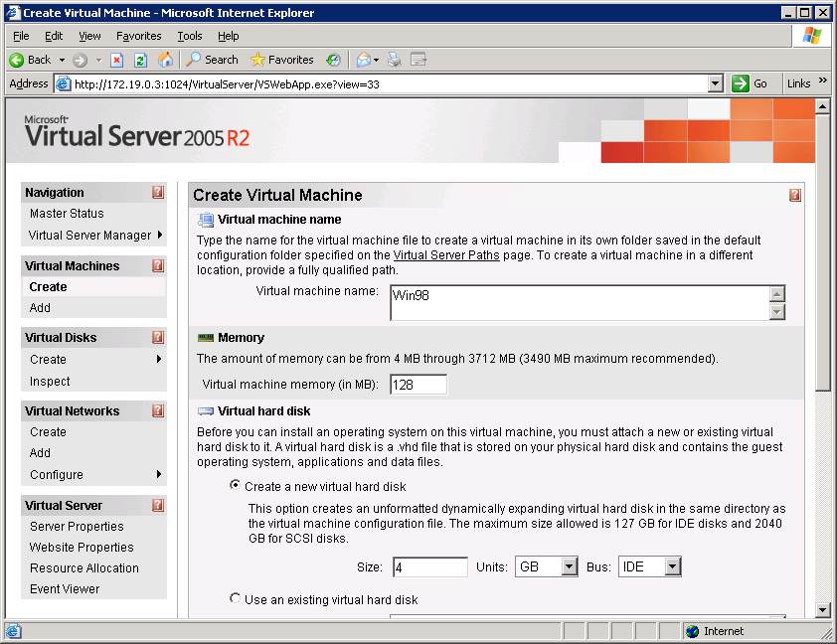Open the Mail button dropdown arrow

click(377, 60)
